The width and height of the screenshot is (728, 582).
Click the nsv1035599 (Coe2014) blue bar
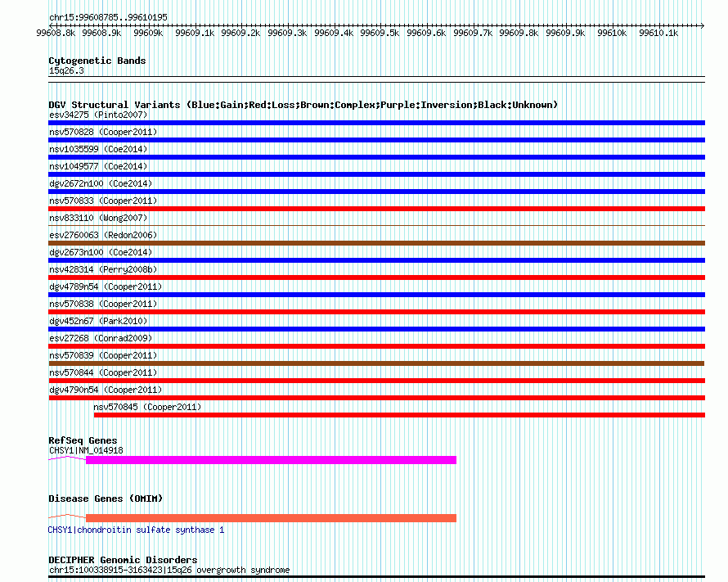(x=376, y=157)
